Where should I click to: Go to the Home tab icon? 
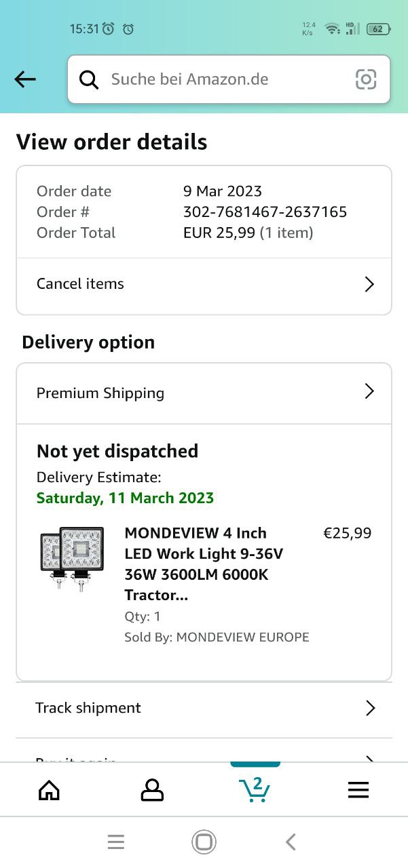point(49,789)
